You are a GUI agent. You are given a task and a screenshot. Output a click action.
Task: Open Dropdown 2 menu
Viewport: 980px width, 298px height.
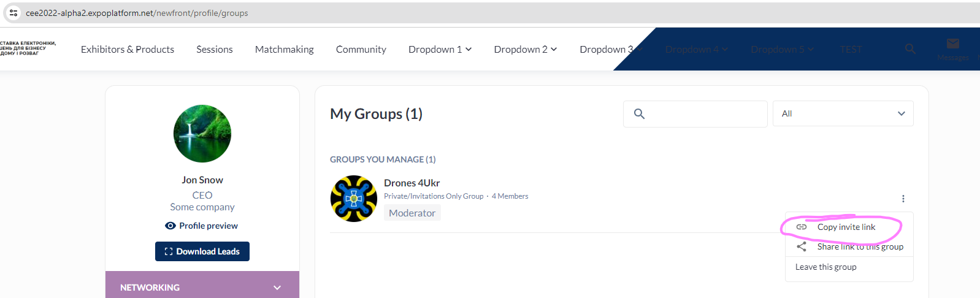[x=525, y=49]
